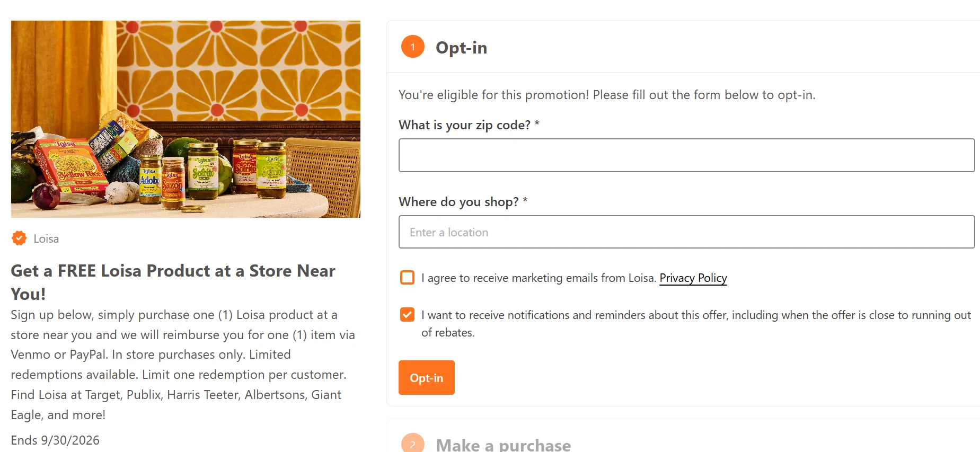The height and width of the screenshot is (452, 980).
Task: Click the Enter a location field
Action: [x=686, y=232]
